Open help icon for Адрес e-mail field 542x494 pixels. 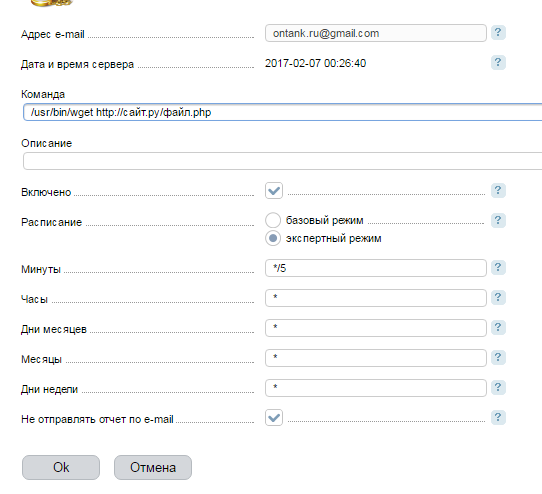[498, 33]
